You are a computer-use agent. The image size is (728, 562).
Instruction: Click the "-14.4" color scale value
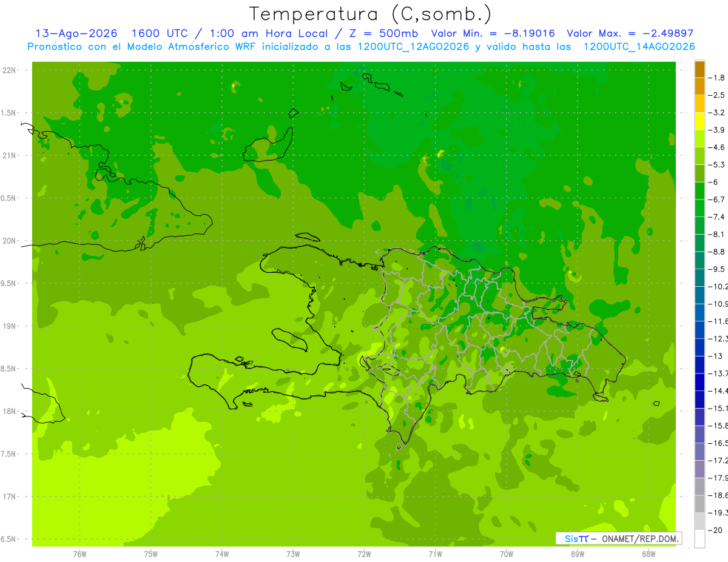pos(718,390)
